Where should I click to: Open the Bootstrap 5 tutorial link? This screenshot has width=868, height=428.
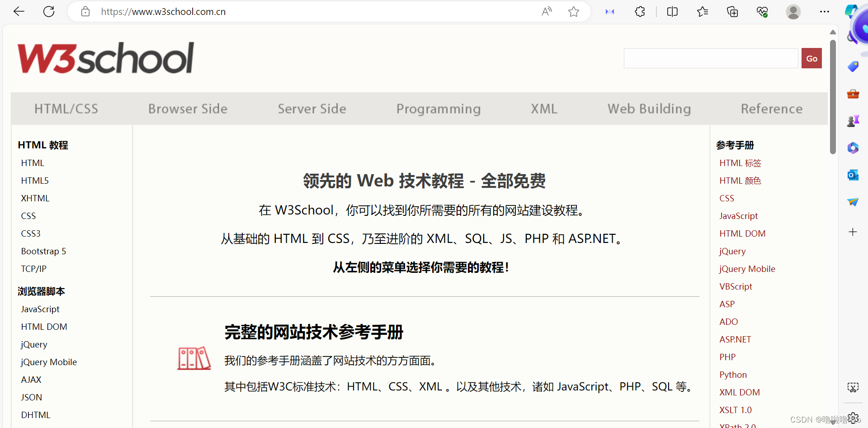[43, 251]
